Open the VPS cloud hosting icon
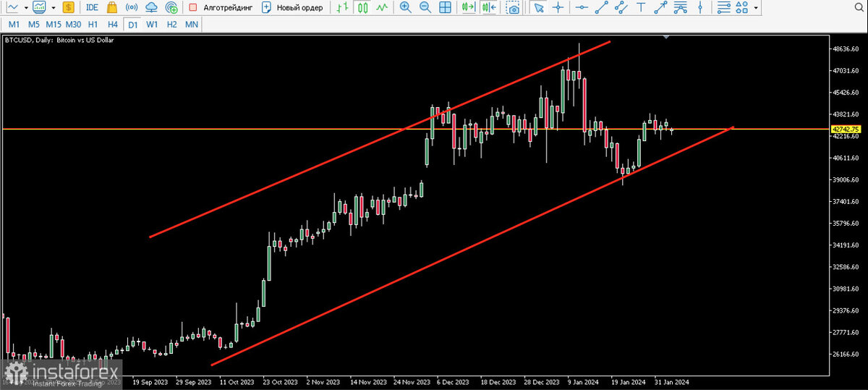The image size is (868, 390). pos(151,7)
